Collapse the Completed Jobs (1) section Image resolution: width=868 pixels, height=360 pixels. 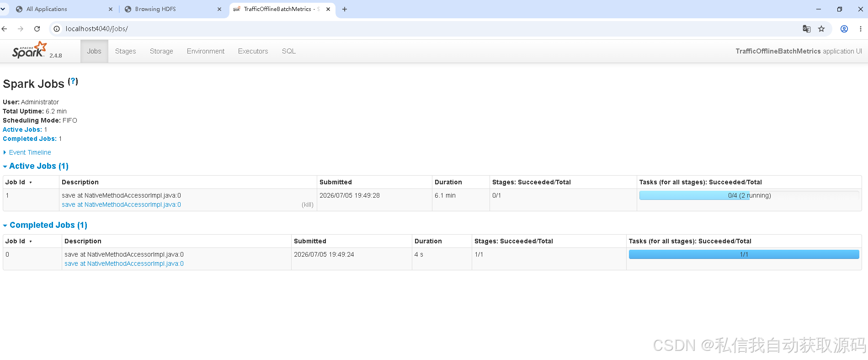coord(45,225)
